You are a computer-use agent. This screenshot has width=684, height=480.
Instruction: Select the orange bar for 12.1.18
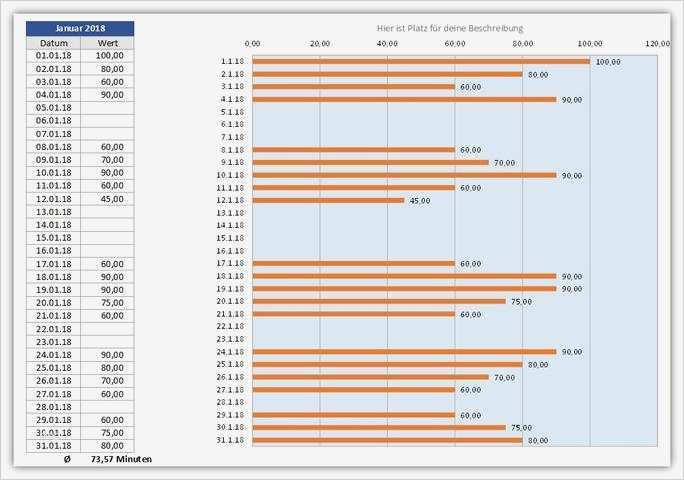[328, 200]
